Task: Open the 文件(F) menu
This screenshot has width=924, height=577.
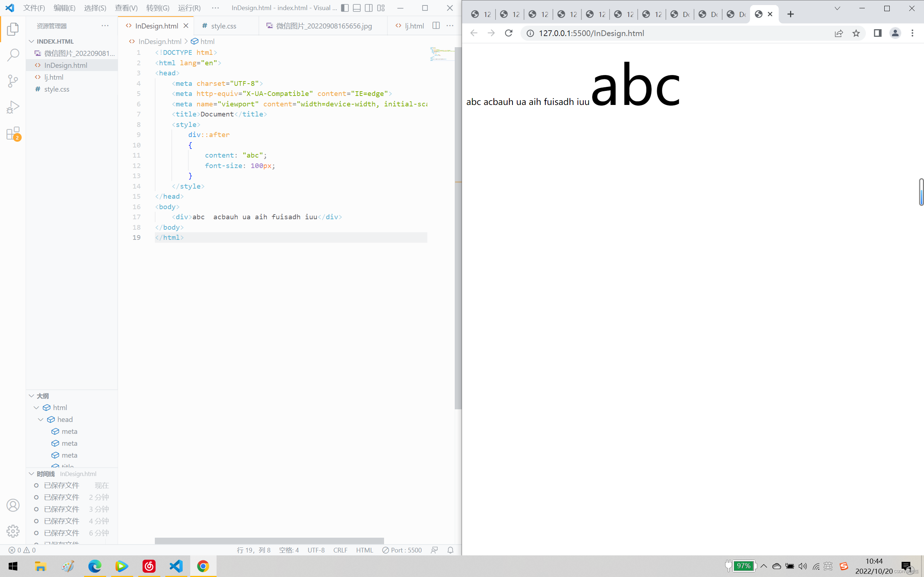Action: [x=34, y=8]
